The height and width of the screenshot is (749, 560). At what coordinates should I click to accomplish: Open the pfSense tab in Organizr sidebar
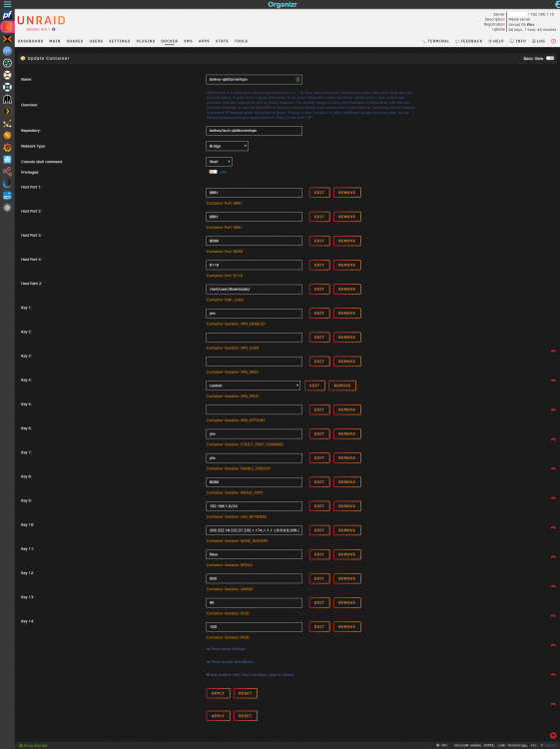(7, 15)
